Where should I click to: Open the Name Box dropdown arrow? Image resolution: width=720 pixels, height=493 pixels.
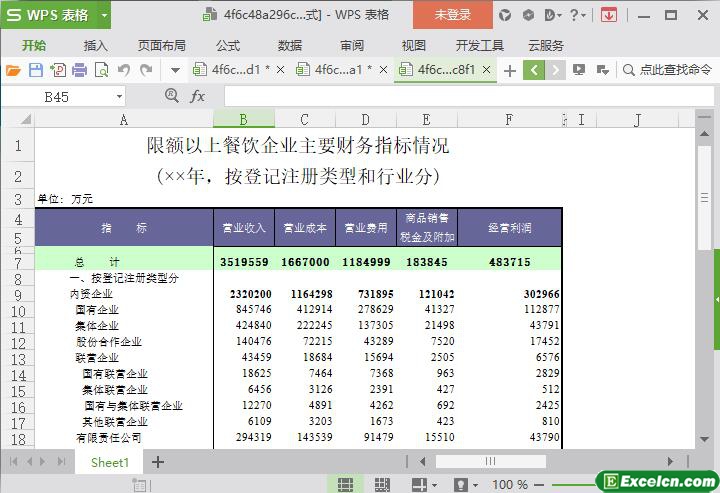[x=119, y=96]
